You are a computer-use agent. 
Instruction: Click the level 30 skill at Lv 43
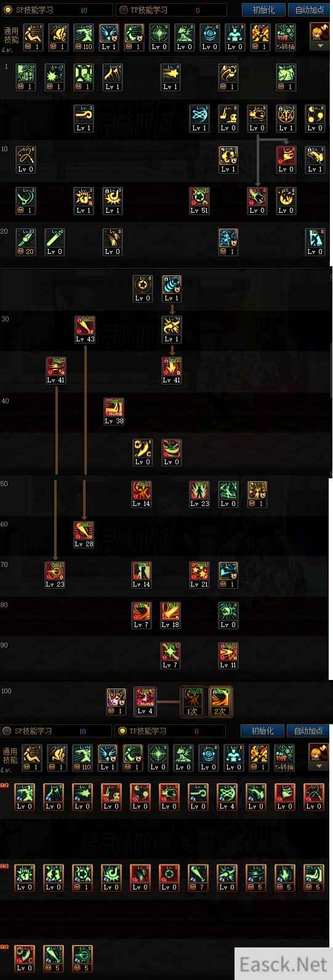pyautogui.click(x=85, y=330)
